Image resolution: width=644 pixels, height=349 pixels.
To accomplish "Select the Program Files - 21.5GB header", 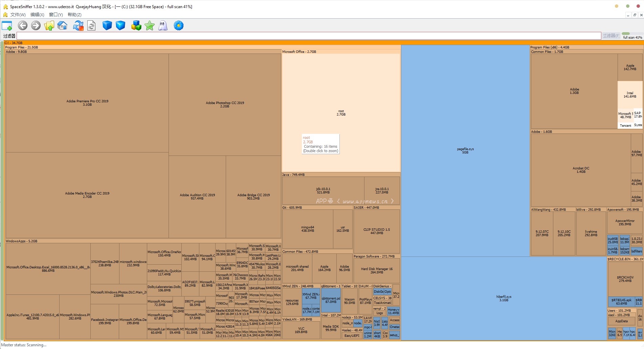I will [202, 47].
